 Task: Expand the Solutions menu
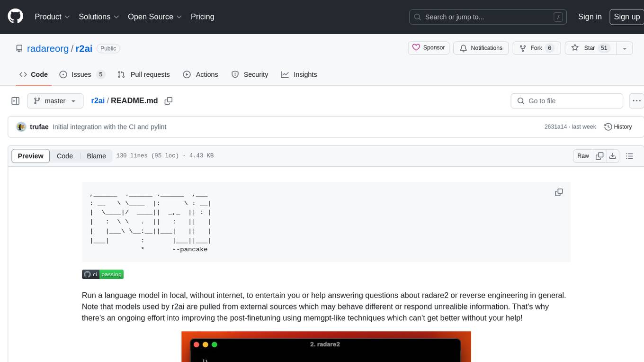[x=99, y=17]
